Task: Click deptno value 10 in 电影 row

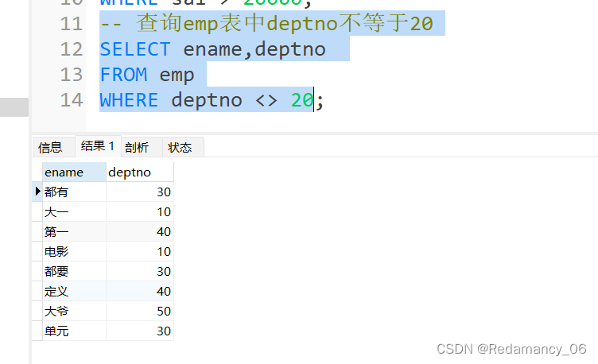Action: [140, 251]
